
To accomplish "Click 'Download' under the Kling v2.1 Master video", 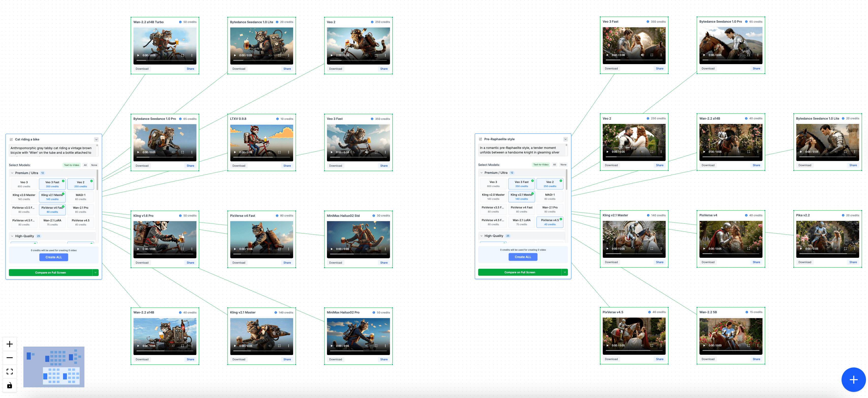I will [238, 359].
